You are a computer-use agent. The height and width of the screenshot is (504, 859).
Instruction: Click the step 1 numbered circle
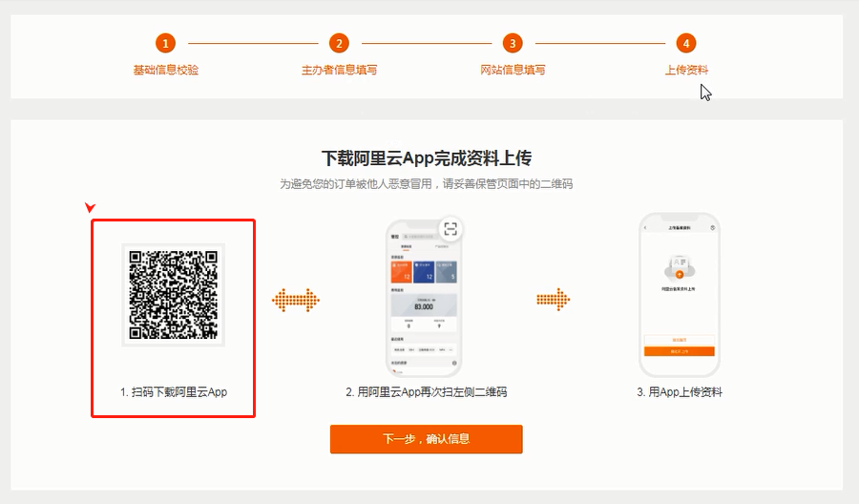point(166,43)
